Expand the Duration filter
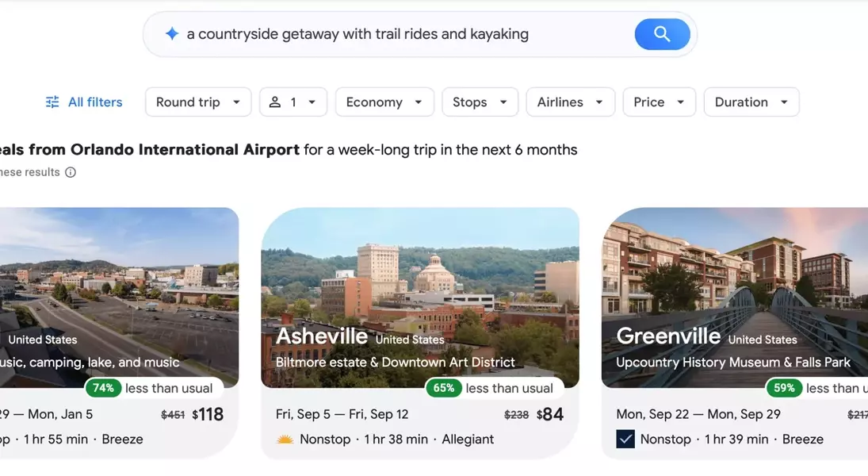 pyautogui.click(x=751, y=102)
